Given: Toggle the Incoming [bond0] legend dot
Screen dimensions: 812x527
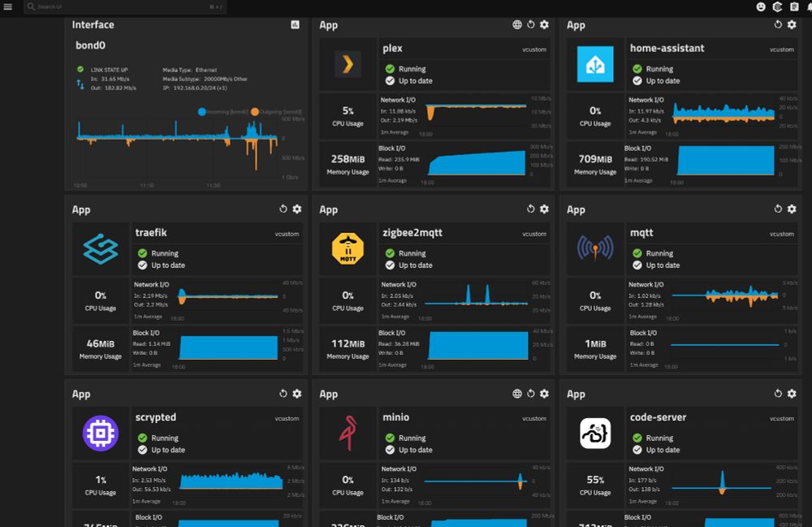Looking at the screenshot, I should pyautogui.click(x=202, y=112).
